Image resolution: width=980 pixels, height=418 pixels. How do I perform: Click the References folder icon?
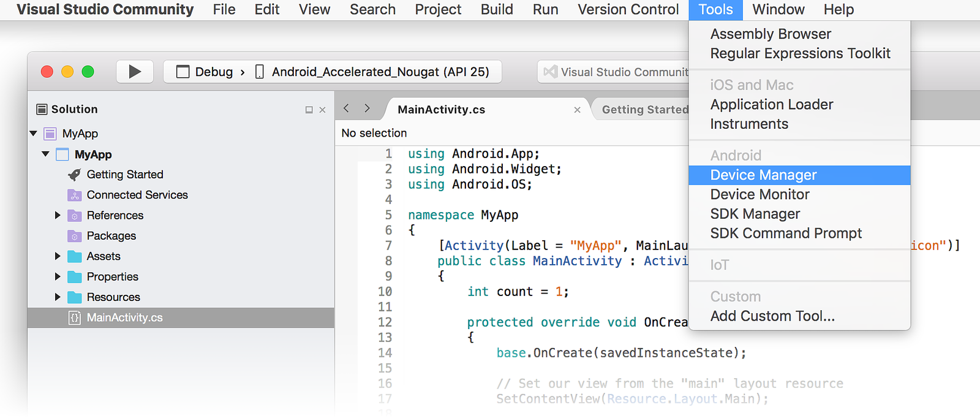(x=74, y=216)
